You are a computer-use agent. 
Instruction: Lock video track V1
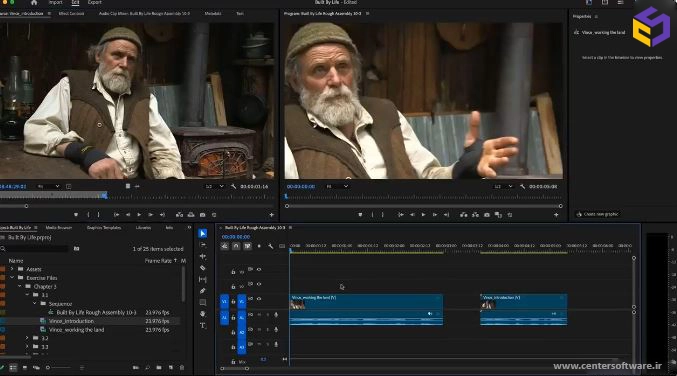coord(233,301)
